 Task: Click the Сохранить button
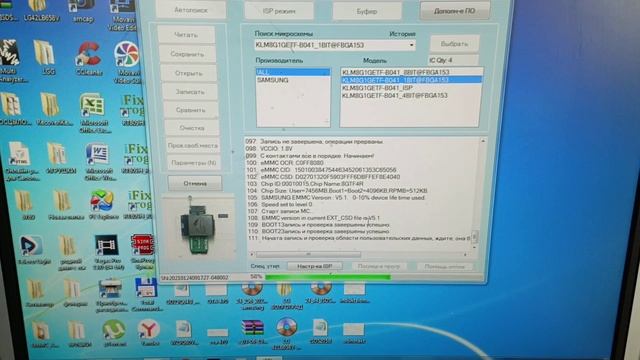click(187, 54)
